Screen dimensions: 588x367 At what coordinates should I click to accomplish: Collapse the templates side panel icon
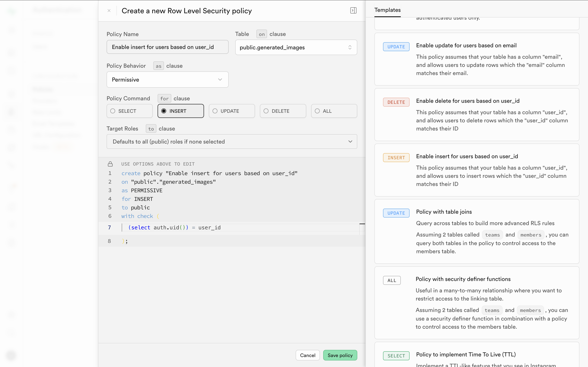[353, 10]
